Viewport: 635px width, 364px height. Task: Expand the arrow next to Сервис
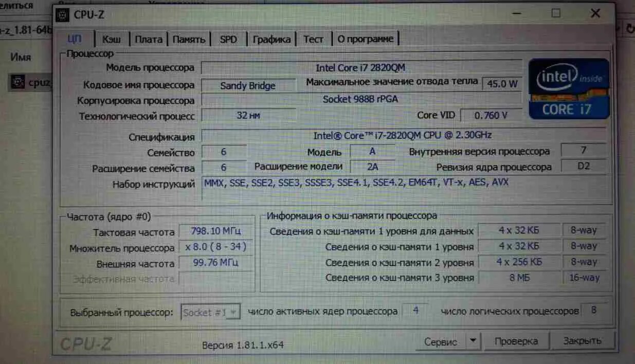(x=471, y=341)
